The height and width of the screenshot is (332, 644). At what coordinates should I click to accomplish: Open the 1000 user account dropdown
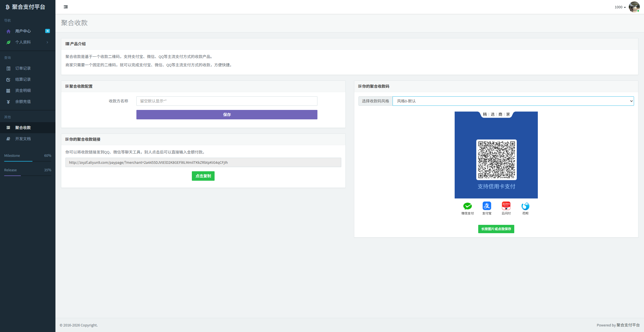620,7
